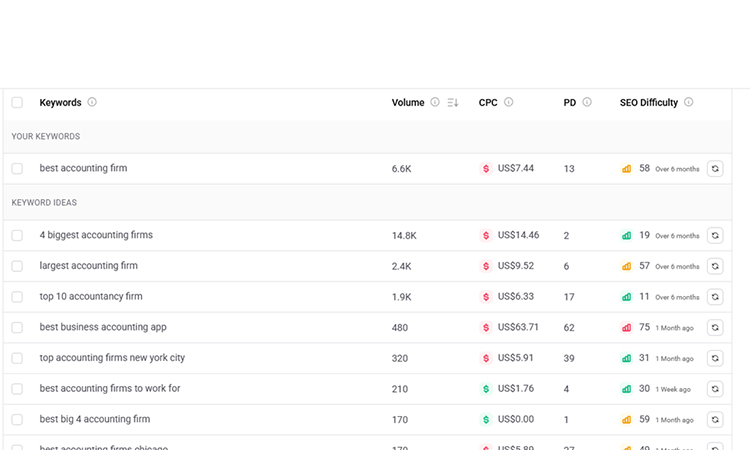This screenshot has height=450, width=750.
Task: Click the CPC dollar icon for best business accounting app
Action: tap(486, 327)
